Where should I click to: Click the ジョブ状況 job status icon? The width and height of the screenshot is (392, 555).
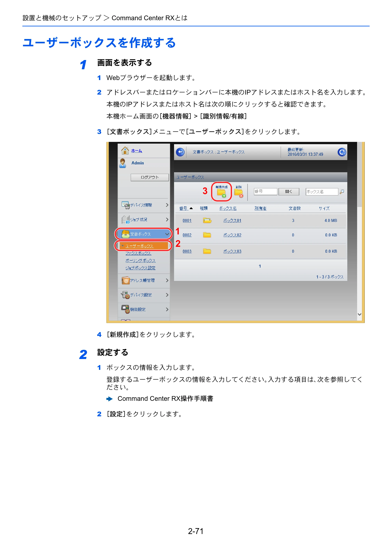point(126,220)
